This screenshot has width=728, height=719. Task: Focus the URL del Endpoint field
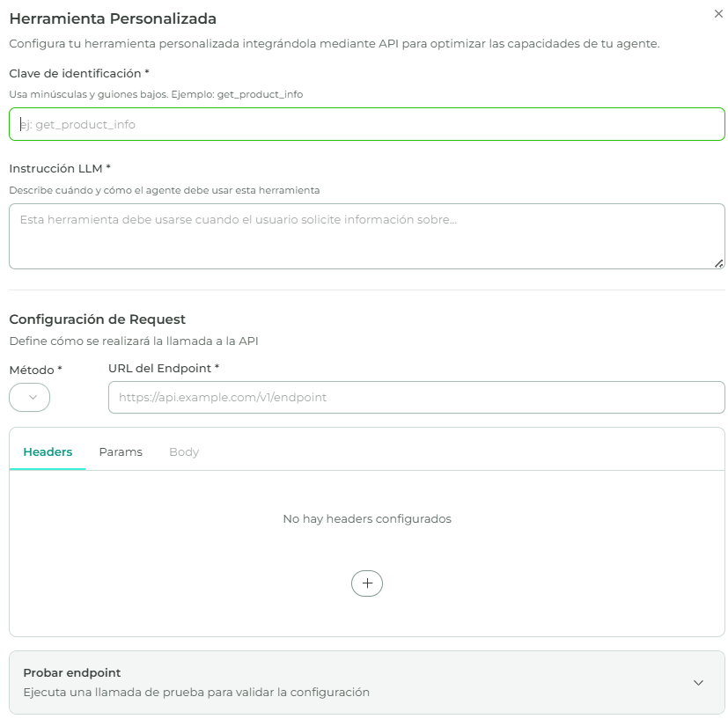pyautogui.click(x=416, y=398)
